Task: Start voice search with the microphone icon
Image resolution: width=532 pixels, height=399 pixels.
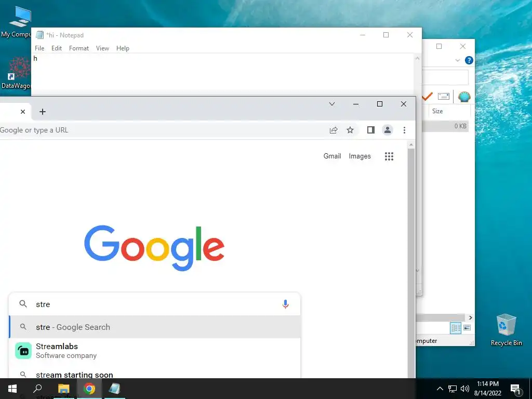Action: (x=285, y=304)
